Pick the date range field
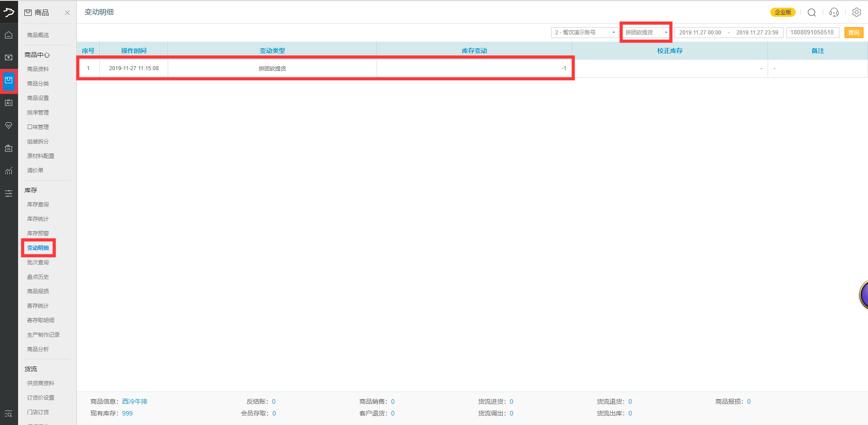Screen dimensions: 868x425 728,33
